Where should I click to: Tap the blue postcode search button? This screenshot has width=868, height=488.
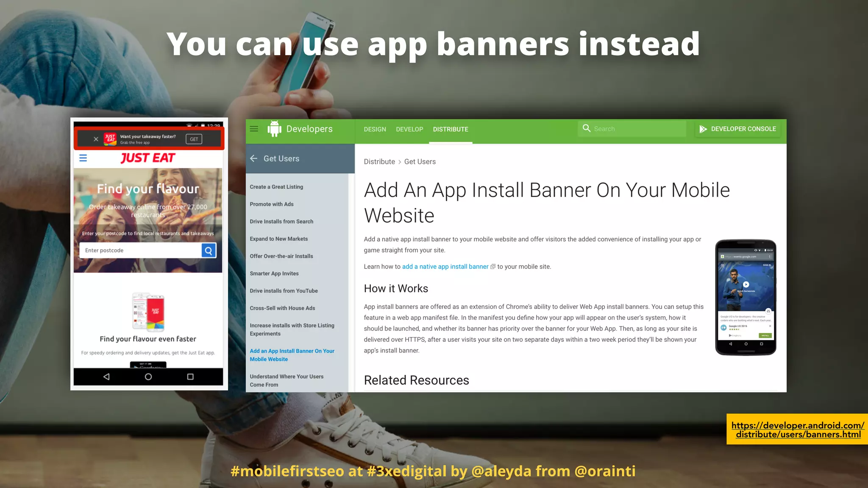click(209, 250)
